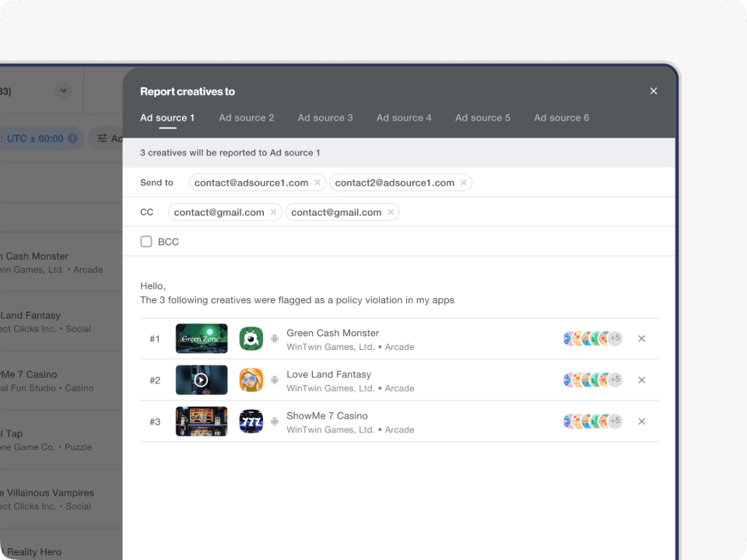Open Green Zone creative thumbnail
Screen dimensions: 747x560
(x=202, y=338)
